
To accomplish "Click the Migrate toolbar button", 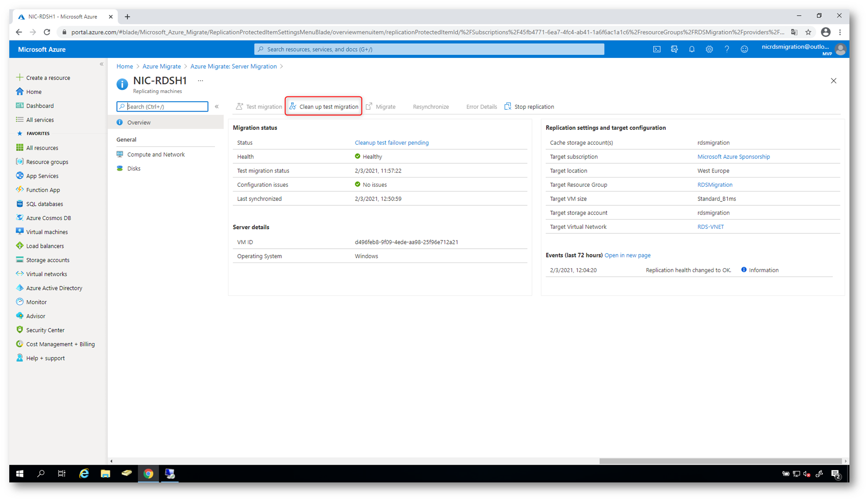I will point(381,107).
